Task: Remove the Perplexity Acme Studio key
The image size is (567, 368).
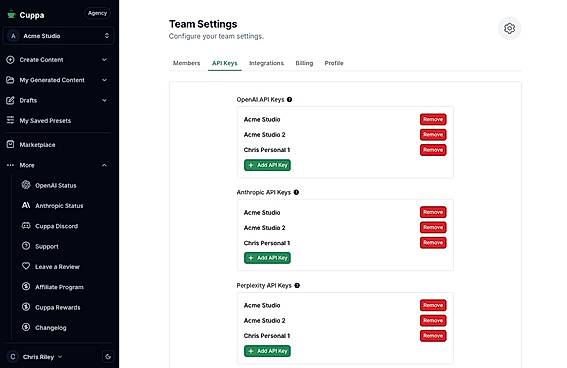Action: point(433,305)
